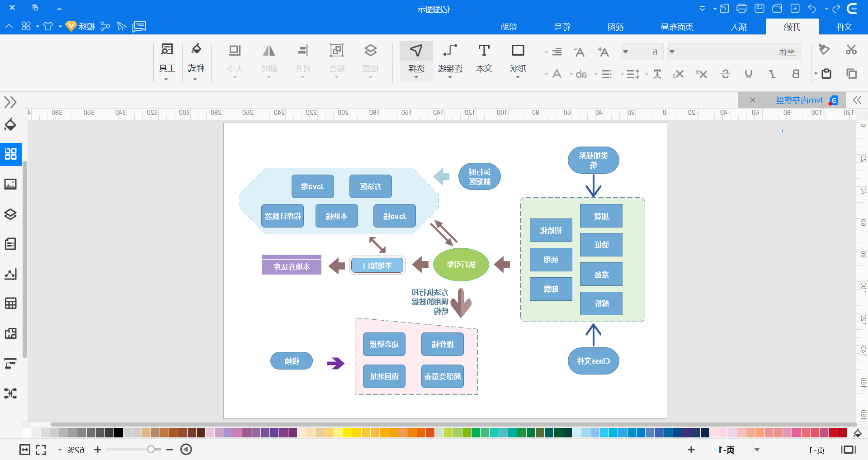
Task: Click the decrease font size icon
Action: point(579,52)
